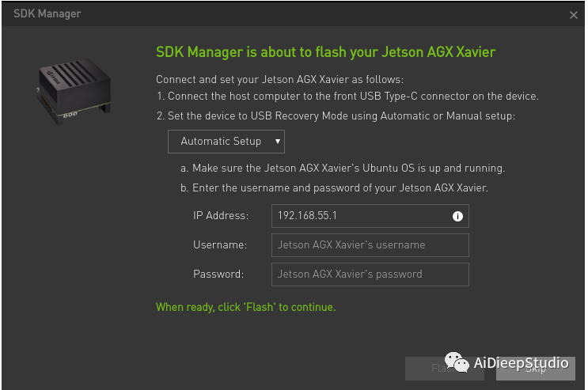This screenshot has height=390, width=588.
Task: Click 'Connect and set your Jetson' line
Action: click(x=279, y=79)
